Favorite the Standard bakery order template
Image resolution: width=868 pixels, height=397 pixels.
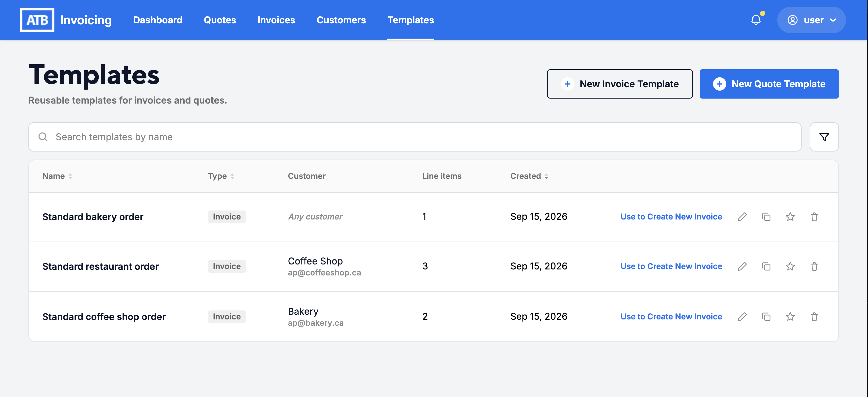coord(790,216)
